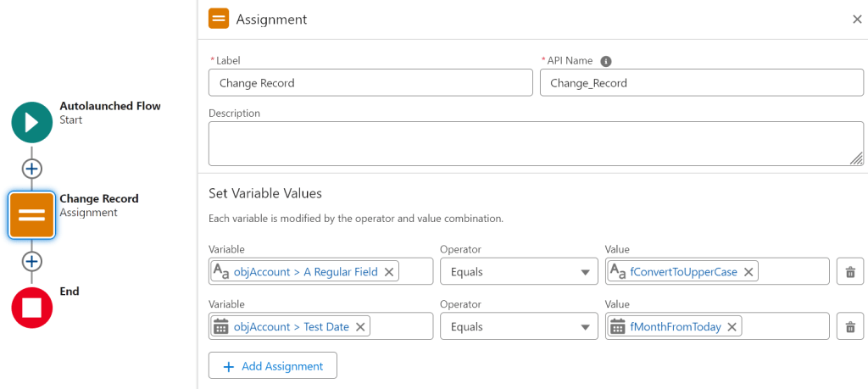Delete the A Regular Field assignment row

[849, 272]
